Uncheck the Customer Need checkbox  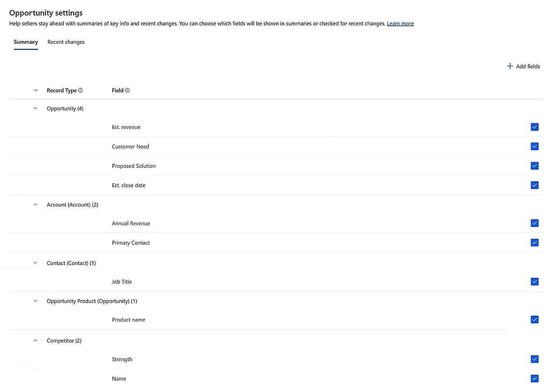534,146
